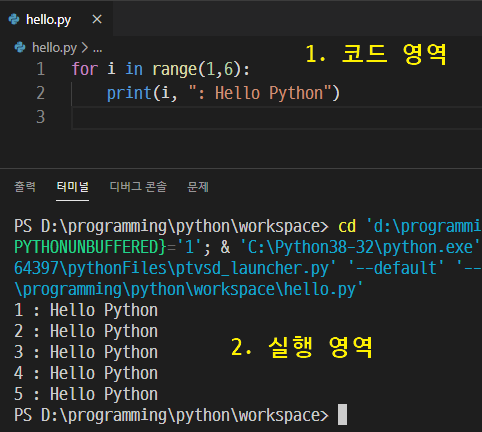Click line number 2 in gutter
Image resolution: width=482 pixels, height=432 pixels.
tap(41, 93)
